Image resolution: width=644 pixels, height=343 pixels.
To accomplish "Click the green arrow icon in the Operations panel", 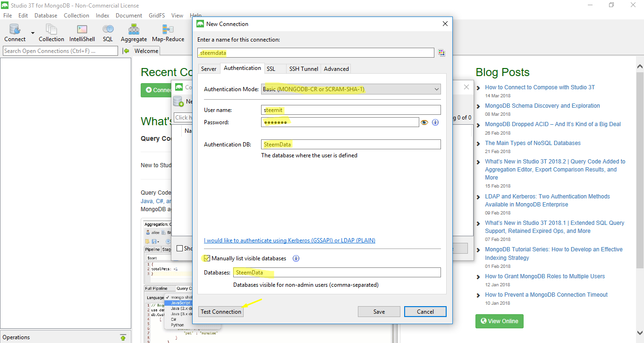I will (x=123, y=338).
